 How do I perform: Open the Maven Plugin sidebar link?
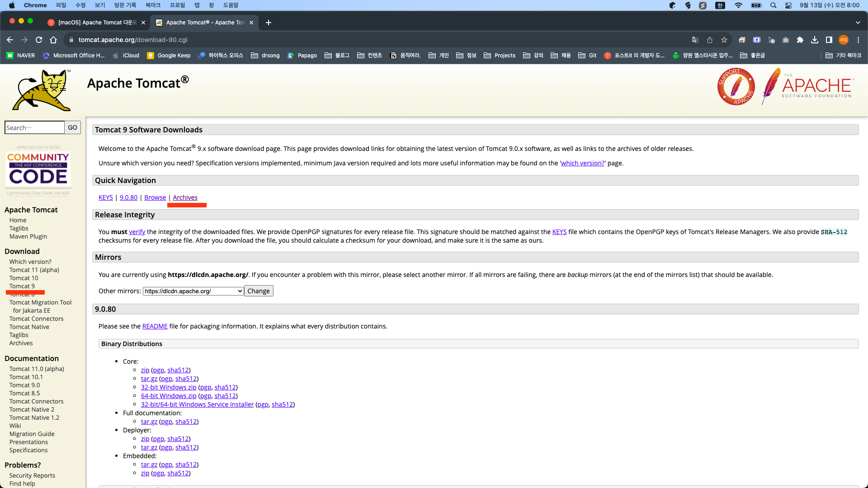click(28, 236)
